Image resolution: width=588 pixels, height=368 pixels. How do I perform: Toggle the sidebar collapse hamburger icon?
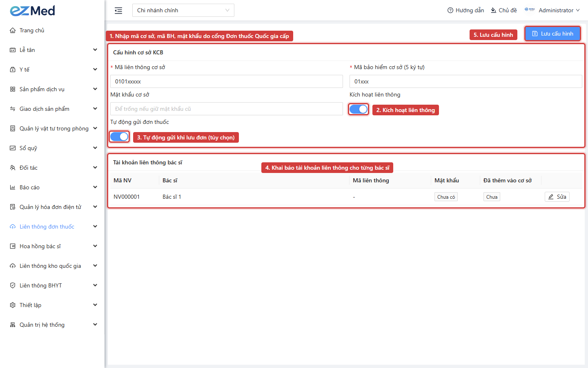[118, 11]
